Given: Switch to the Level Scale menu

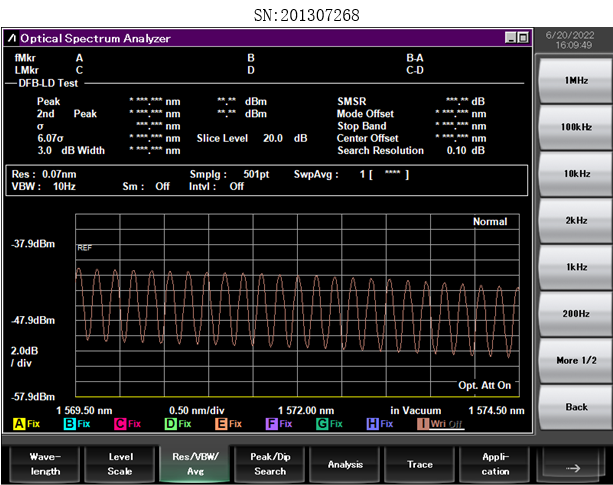Looking at the screenshot, I should point(120,464).
